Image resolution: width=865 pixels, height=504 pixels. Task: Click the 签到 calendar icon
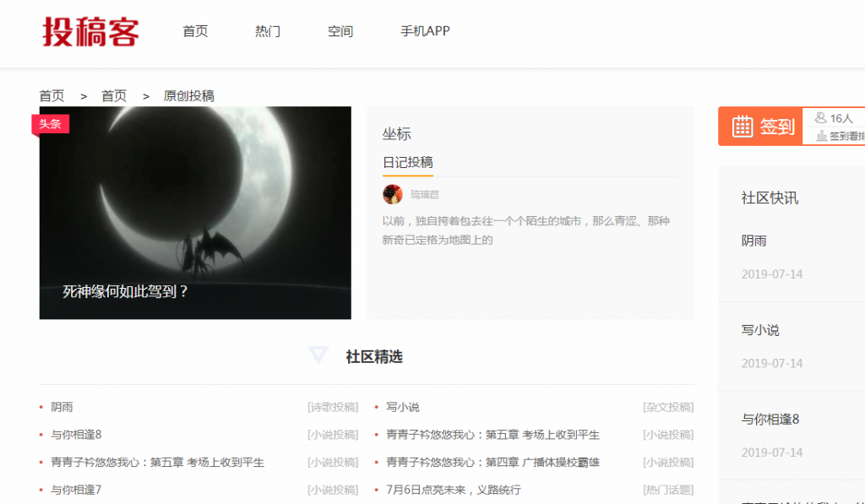(742, 127)
